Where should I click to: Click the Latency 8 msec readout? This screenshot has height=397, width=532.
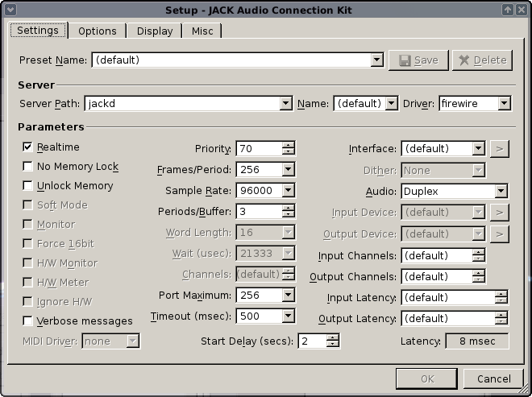(x=477, y=341)
